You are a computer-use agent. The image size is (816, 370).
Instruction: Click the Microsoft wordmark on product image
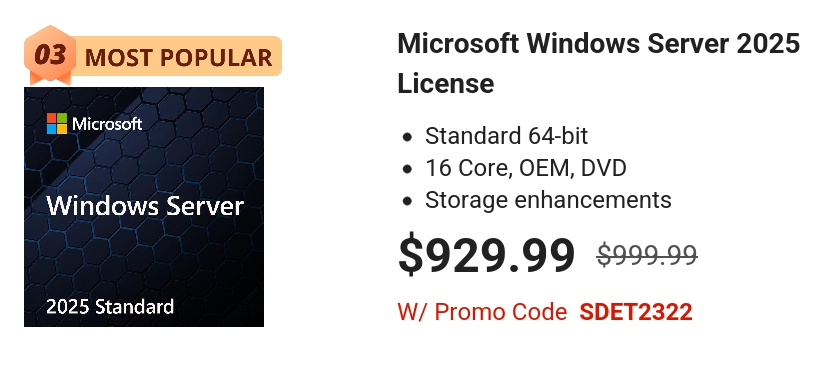[x=107, y=124]
